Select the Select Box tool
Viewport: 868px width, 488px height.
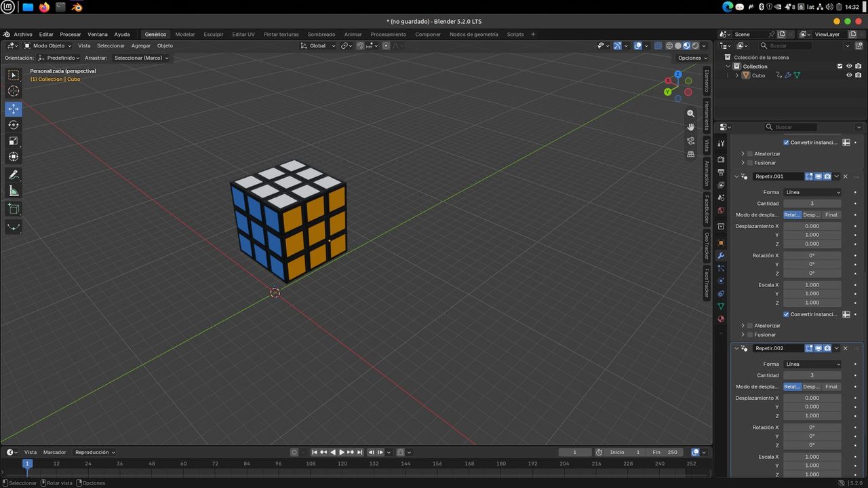pos(14,75)
